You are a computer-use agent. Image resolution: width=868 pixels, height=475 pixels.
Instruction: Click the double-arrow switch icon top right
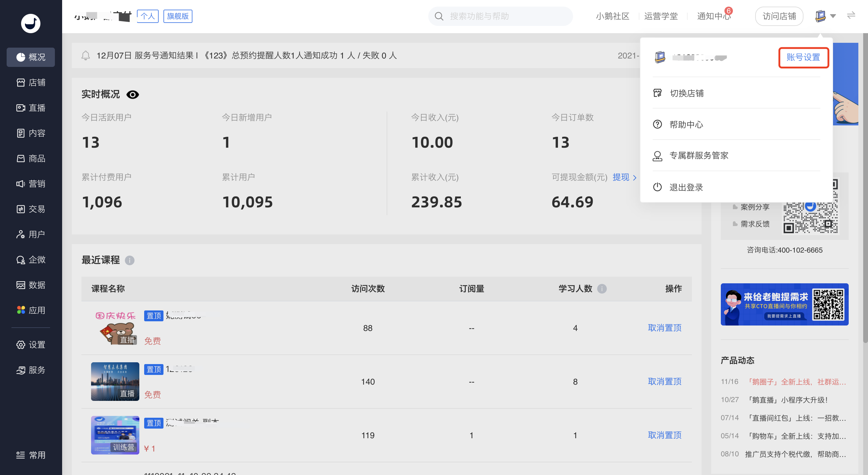(851, 15)
